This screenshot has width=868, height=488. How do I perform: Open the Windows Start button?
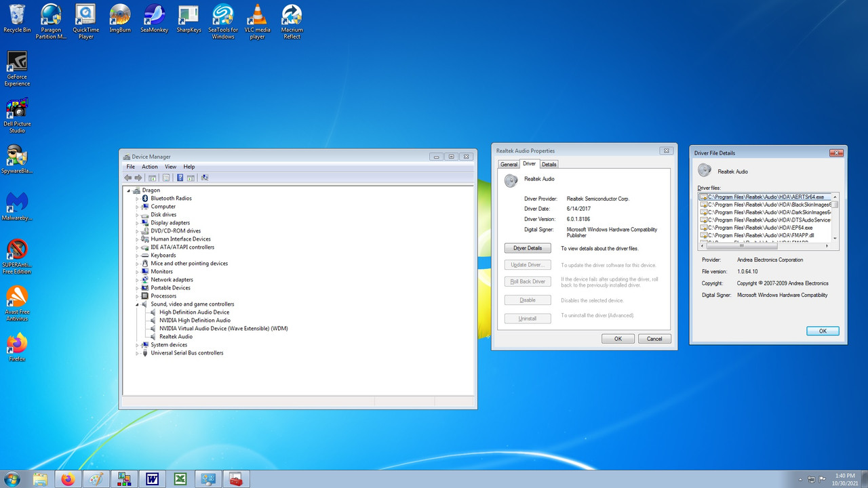[x=12, y=479]
